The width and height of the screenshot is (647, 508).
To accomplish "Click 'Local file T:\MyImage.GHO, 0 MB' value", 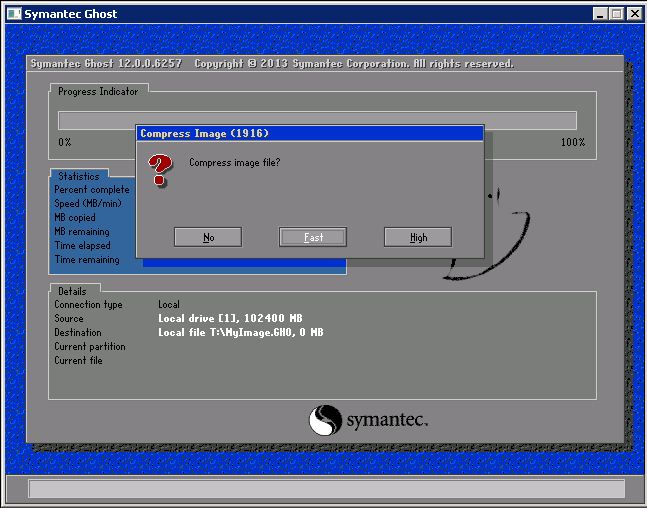I will [241, 333].
